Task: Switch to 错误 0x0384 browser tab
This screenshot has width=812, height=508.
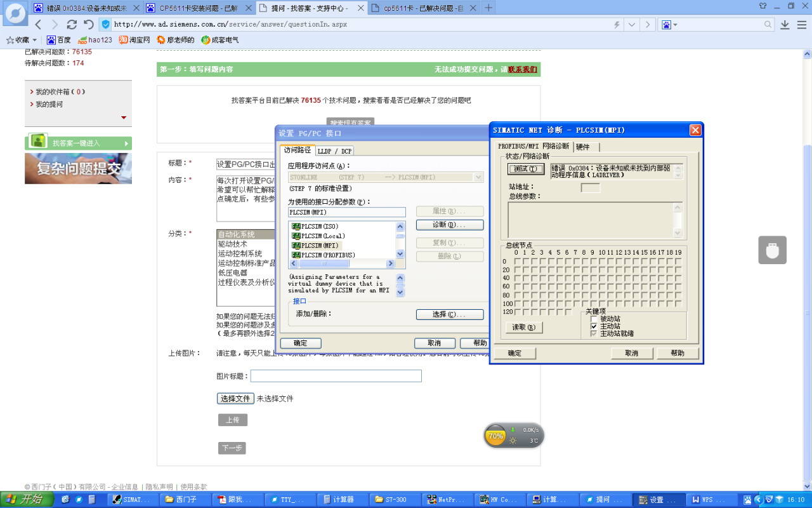Action: click(x=86, y=8)
